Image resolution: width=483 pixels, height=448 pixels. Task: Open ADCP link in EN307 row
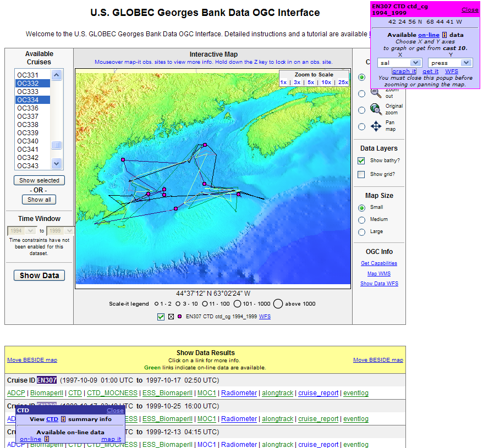pyautogui.click(x=16, y=393)
